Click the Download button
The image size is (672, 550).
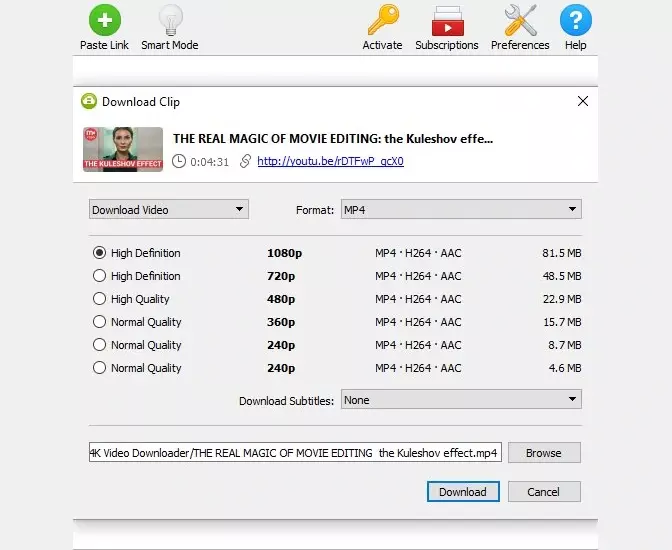[x=463, y=492]
